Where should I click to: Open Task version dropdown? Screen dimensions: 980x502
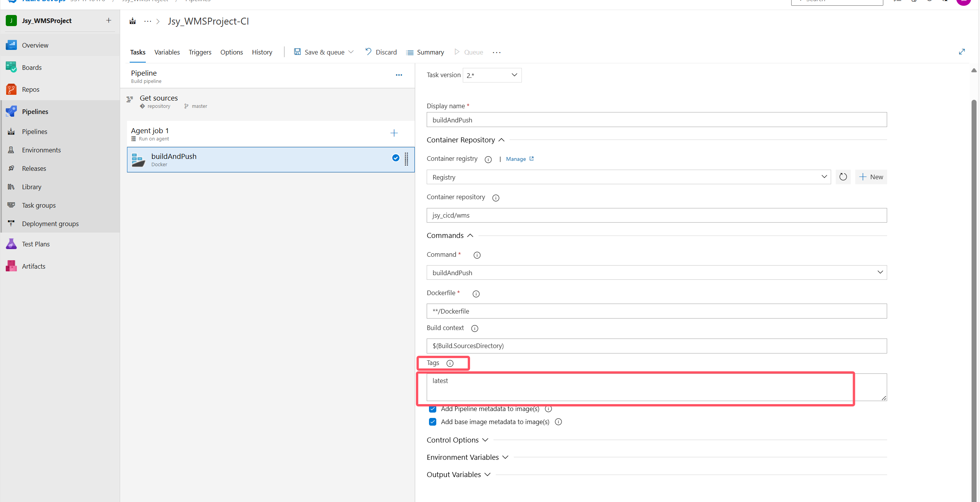click(x=492, y=75)
